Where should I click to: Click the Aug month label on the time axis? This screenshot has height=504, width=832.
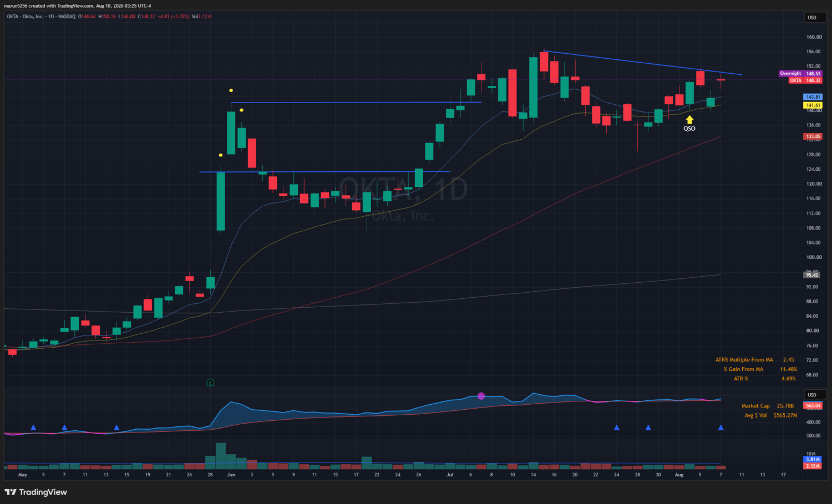(679, 475)
